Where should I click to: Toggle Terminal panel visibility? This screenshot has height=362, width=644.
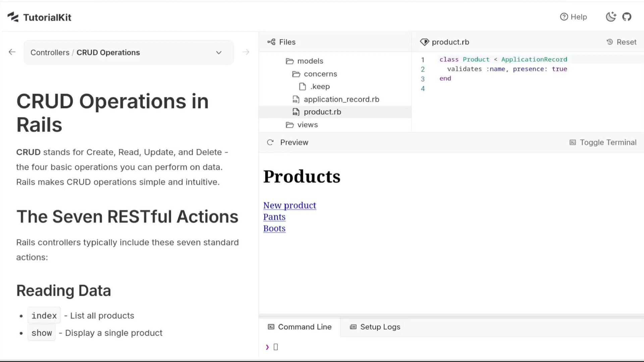pyautogui.click(x=603, y=142)
